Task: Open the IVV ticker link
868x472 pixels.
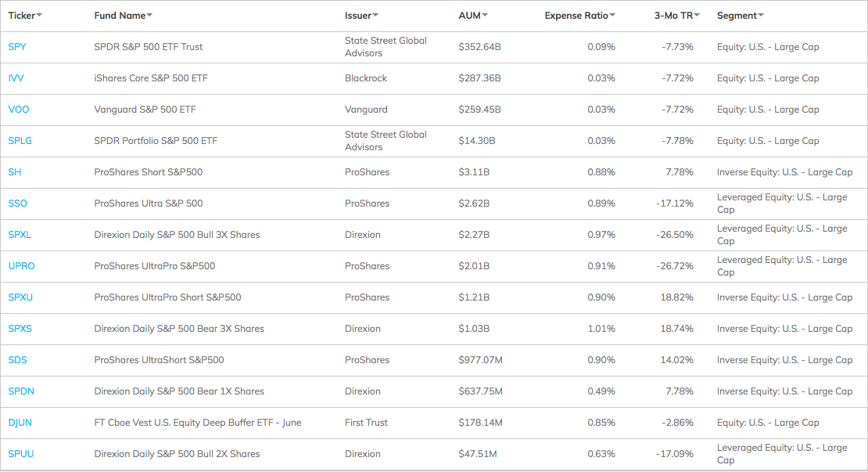Action: [x=16, y=78]
